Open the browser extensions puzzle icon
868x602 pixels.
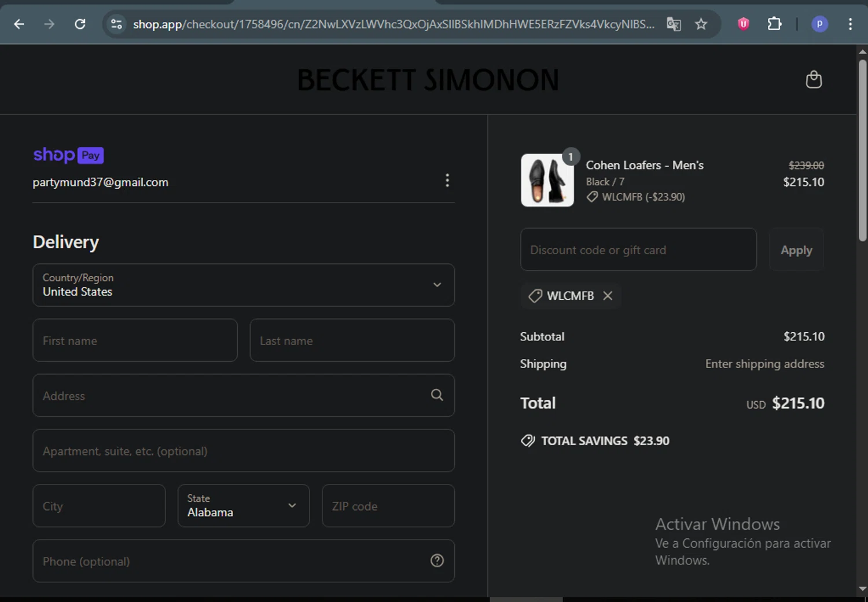click(x=774, y=24)
